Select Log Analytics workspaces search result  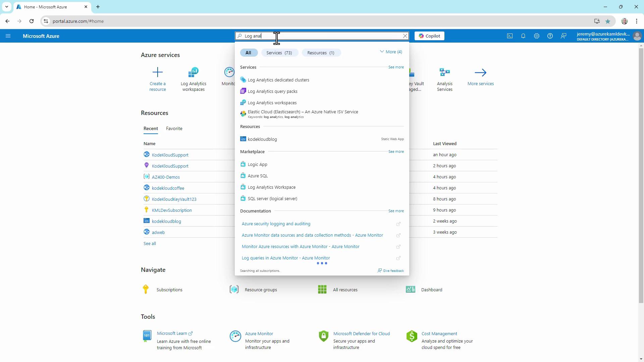[x=272, y=103]
